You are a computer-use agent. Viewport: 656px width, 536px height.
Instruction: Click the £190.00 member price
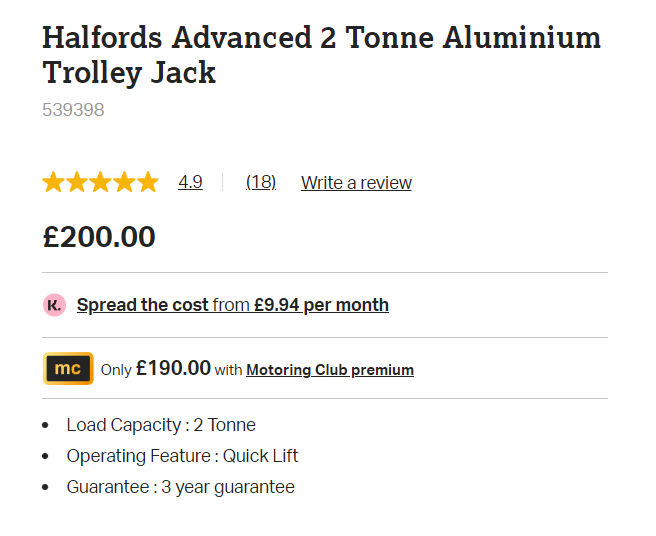(x=173, y=369)
